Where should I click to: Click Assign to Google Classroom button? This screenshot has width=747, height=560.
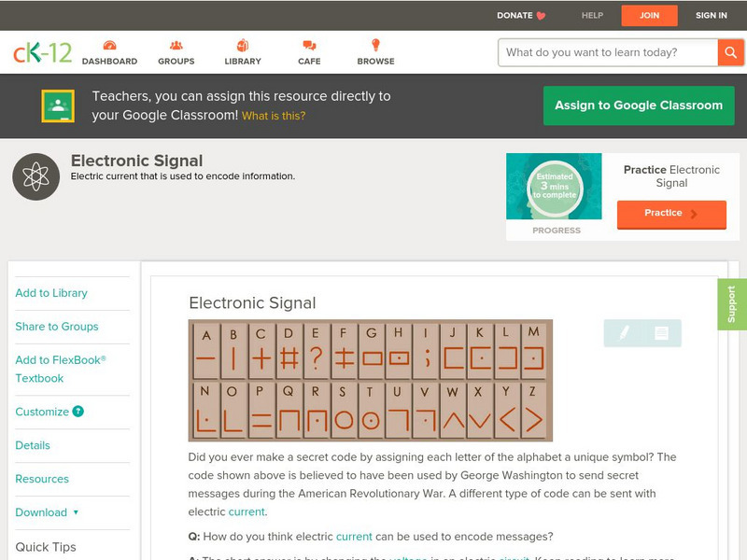coord(639,105)
